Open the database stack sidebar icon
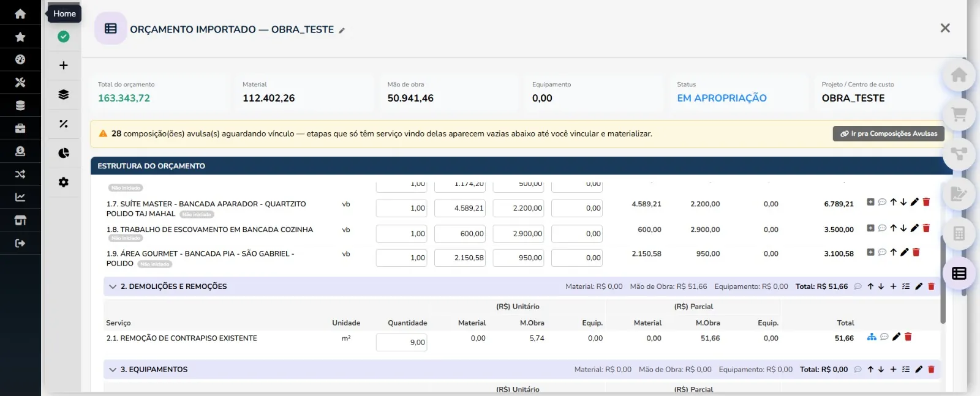 click(x=20, y=105)
